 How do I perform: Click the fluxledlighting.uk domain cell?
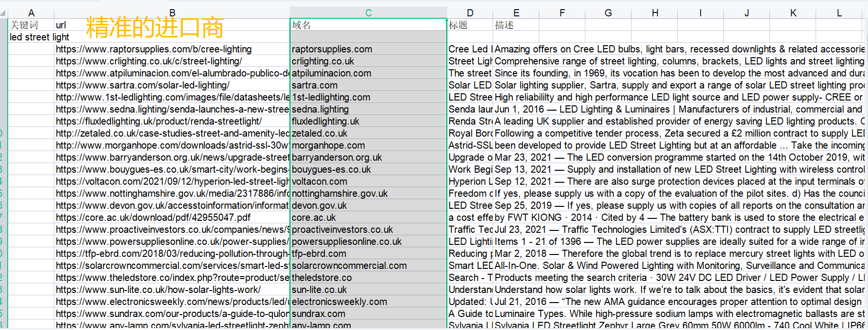[x=369, y=121]
